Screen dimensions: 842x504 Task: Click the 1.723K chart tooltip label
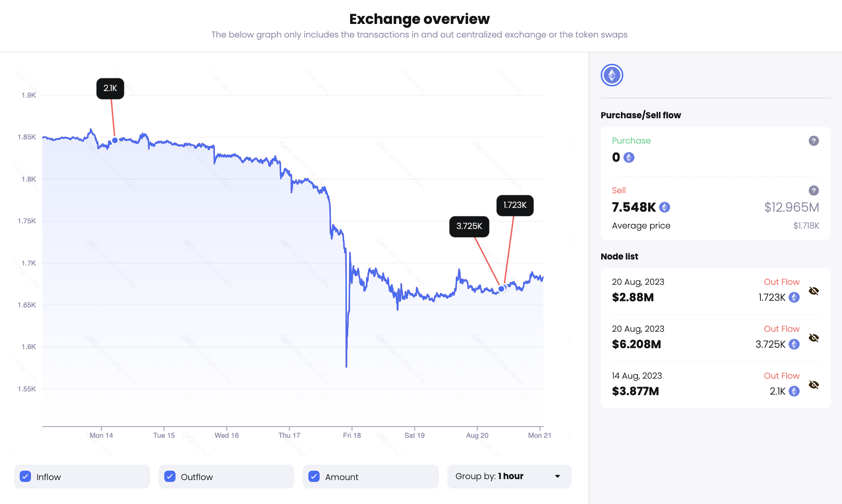[x=515, y=205]
